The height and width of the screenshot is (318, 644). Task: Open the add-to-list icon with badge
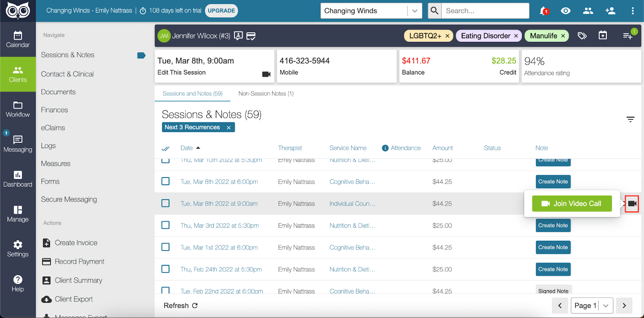629,35
